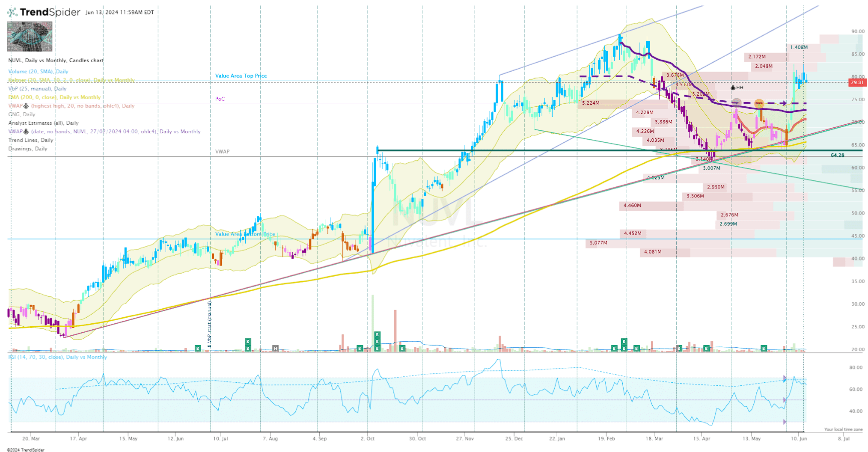Click the TrendSpider logo icon
868x452 pixels.
12,12
